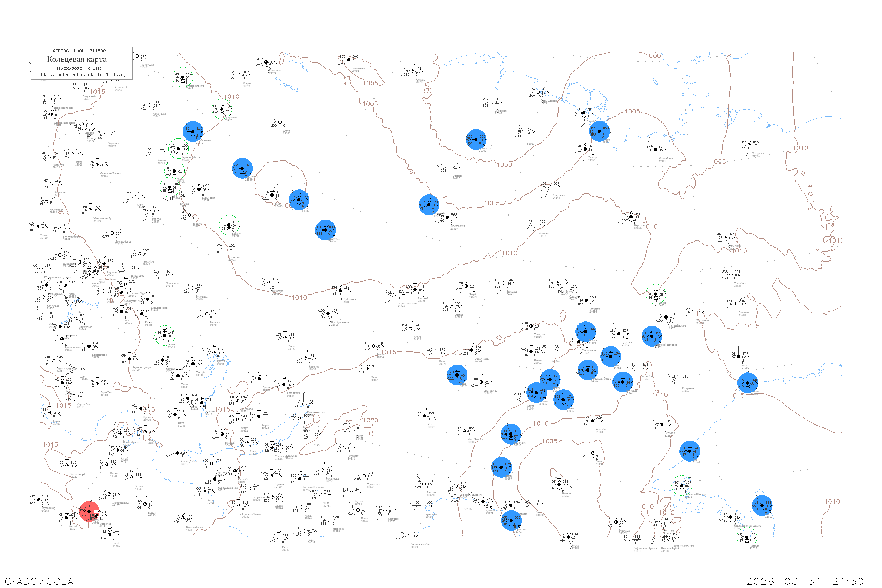Click the blue marker at Верещагино station
The width and height of the screenshot is (882, 588).
tap(193, 132)
